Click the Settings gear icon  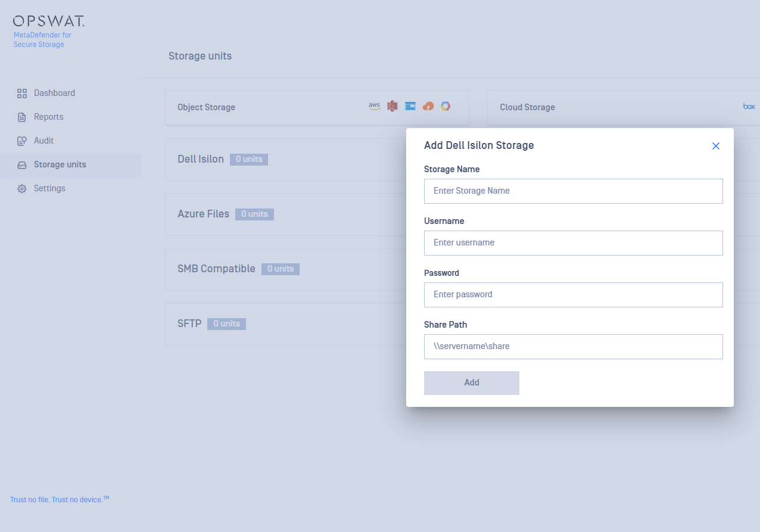click(22, 188)
